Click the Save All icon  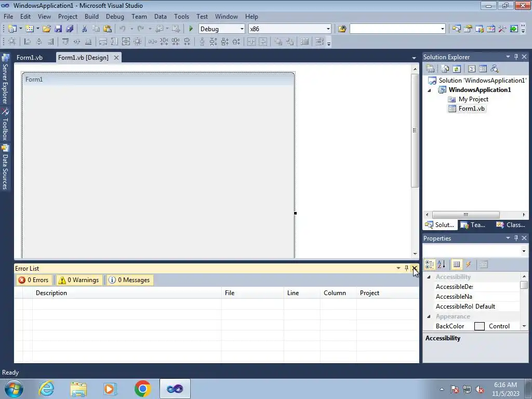(x=70, y=29)
